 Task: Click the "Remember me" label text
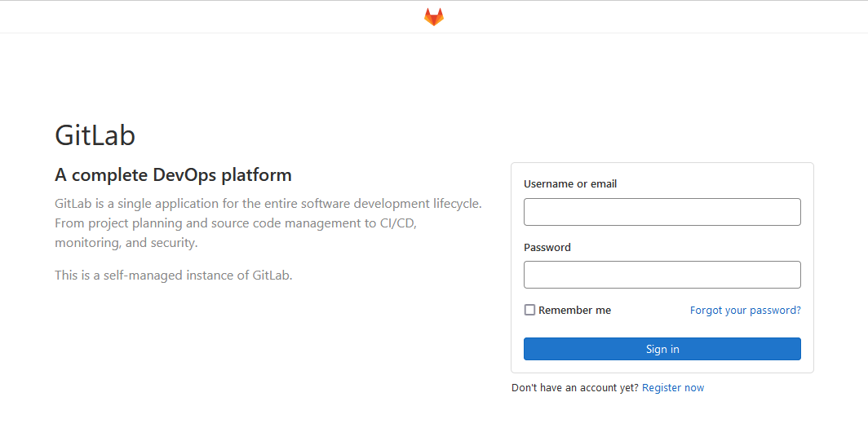[574, 311]
